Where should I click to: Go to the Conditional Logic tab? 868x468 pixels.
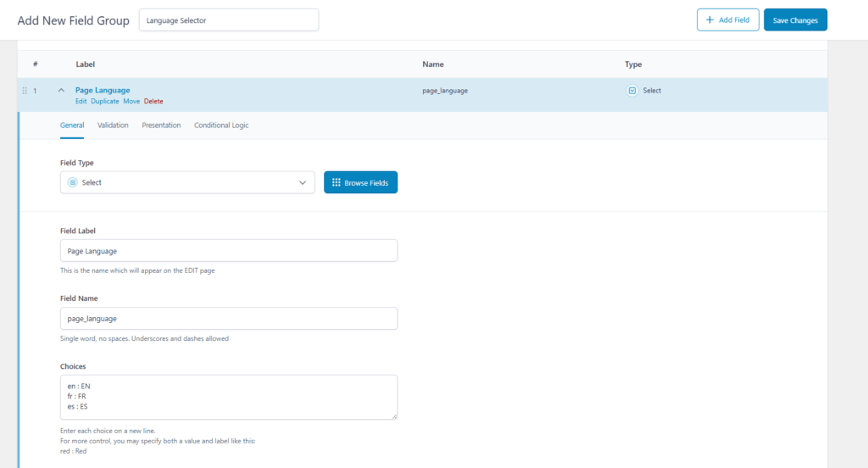pyautogui.click(x=221, y=125)
